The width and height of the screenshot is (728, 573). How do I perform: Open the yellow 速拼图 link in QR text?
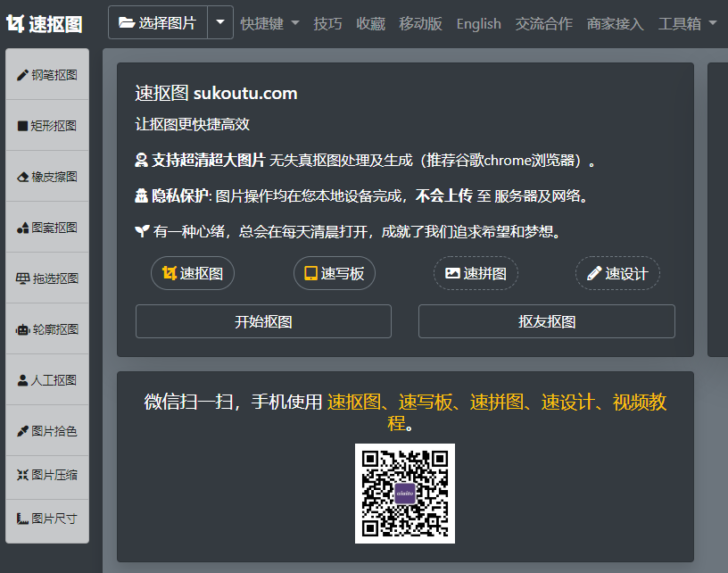pyautogui.click(x=497, y=402)
